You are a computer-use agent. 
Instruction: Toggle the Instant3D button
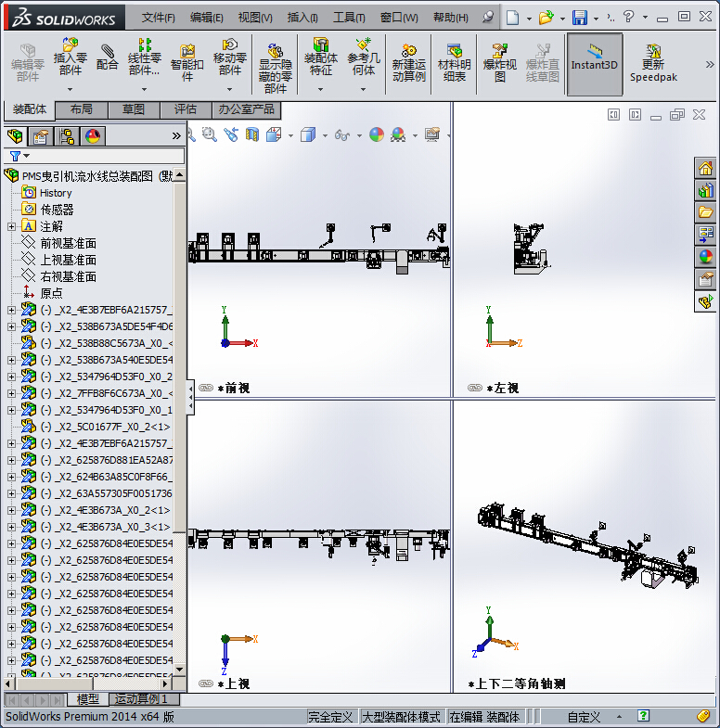click(595, 64)
